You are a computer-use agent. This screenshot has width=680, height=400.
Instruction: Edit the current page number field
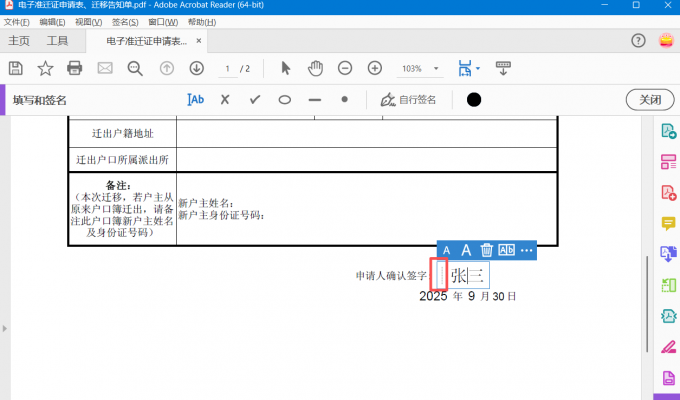[227, 69]
